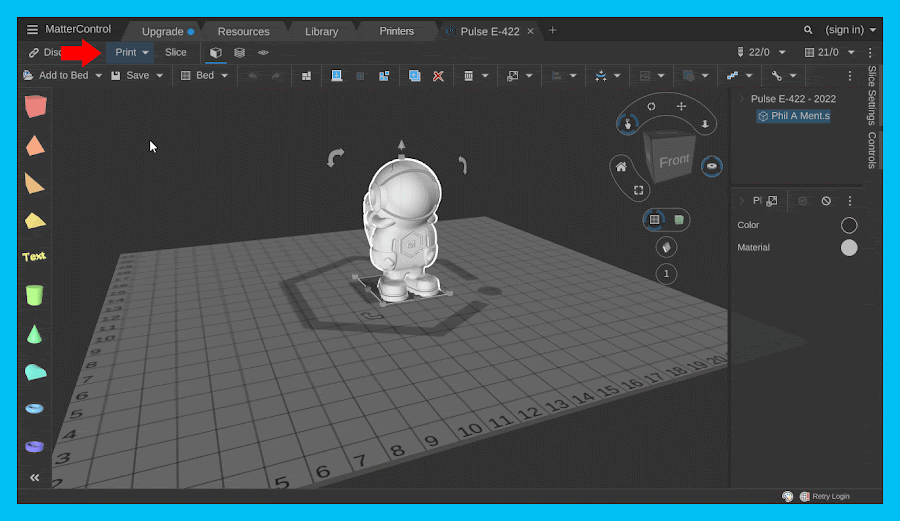
Task: Click the pan/move view tool
Action: [681, 106]
